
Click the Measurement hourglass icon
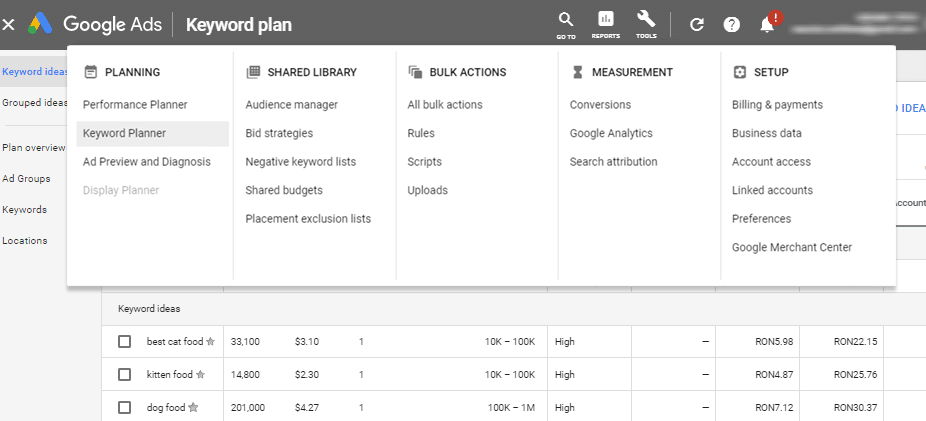tap(578, 72)
